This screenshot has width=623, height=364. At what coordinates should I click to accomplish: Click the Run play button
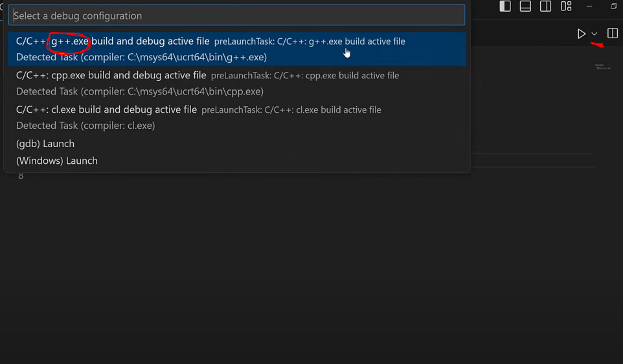point(582,34)
